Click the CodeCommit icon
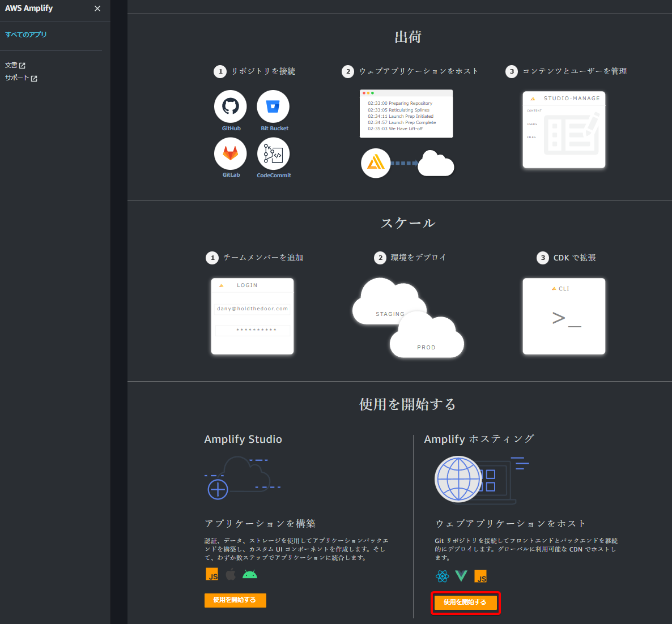 (x=274, y=153)
